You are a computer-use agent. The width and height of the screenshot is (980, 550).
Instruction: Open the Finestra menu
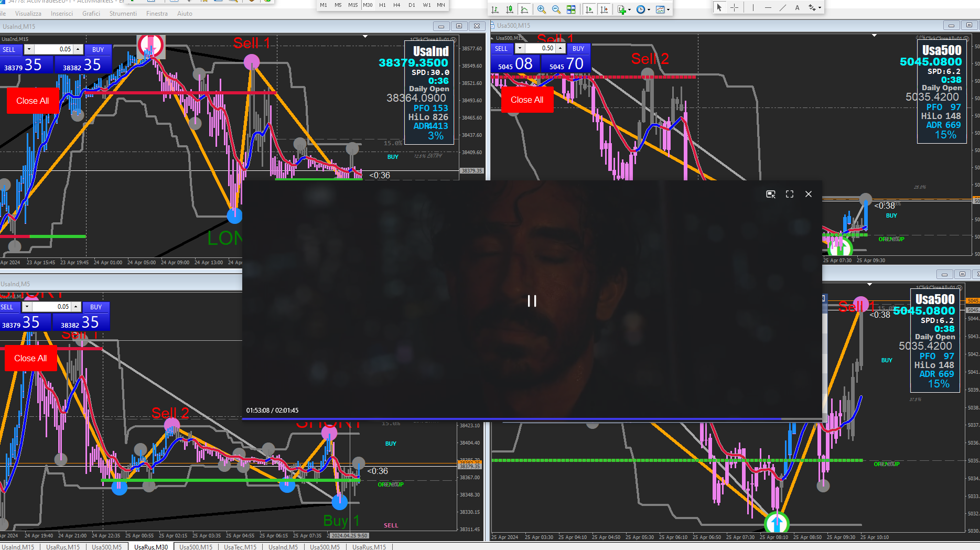coord(157,14)
